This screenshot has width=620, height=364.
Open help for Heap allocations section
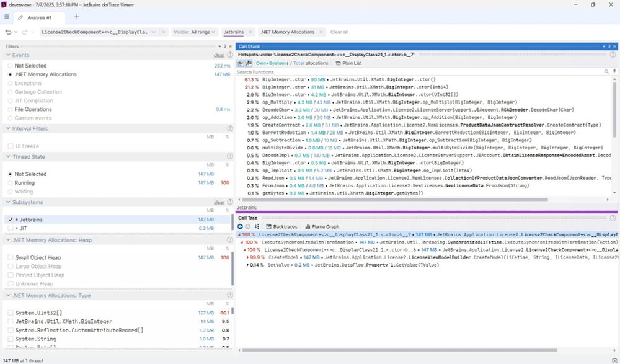point(230,240)
